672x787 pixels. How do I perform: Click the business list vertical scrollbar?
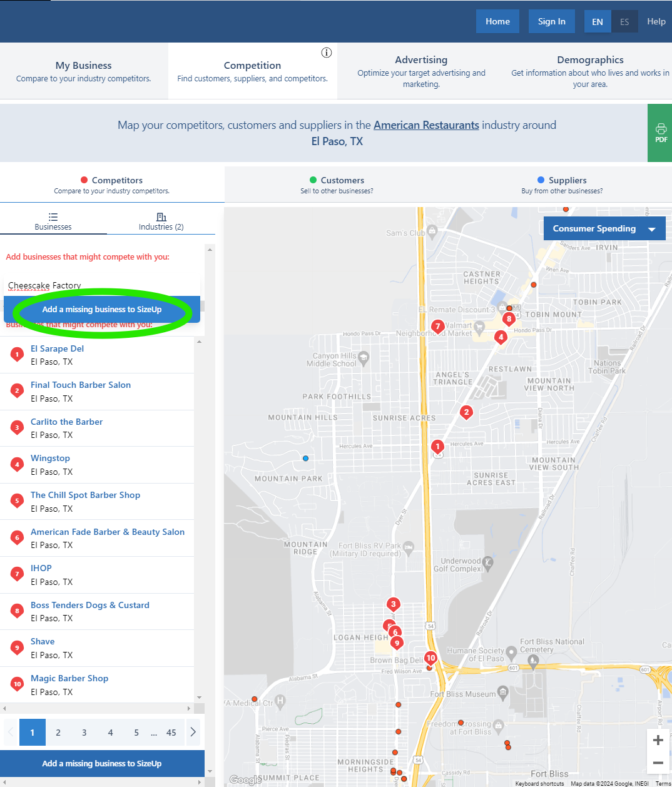click(x=200, y=519)
